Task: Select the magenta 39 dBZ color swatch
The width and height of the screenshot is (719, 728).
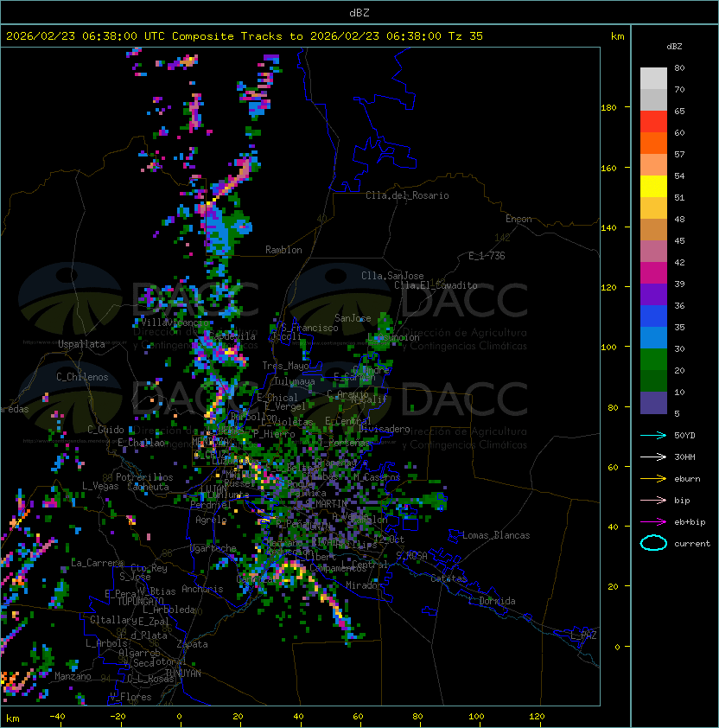Action: (x=653, y=273)
